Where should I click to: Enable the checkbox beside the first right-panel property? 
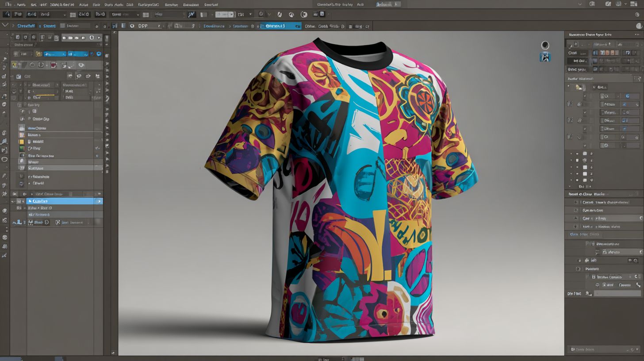click(x=584, y=96)
